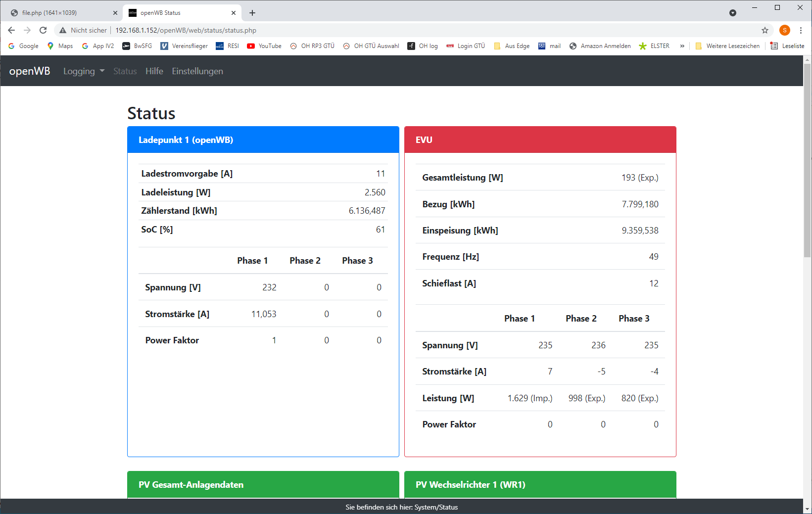Open the OH log bookmark
This screenshot has height=514, width=812.
(x=423, y=46)
